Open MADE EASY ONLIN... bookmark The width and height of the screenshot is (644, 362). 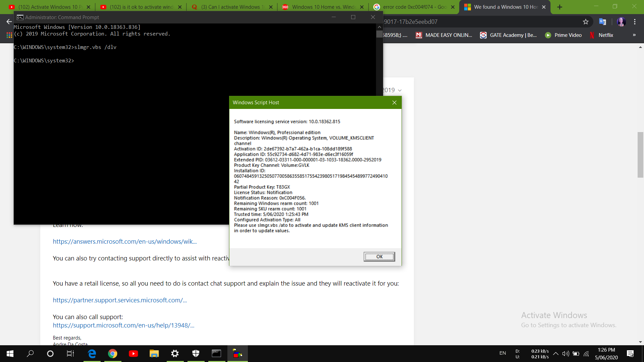(x=444, y=35)
